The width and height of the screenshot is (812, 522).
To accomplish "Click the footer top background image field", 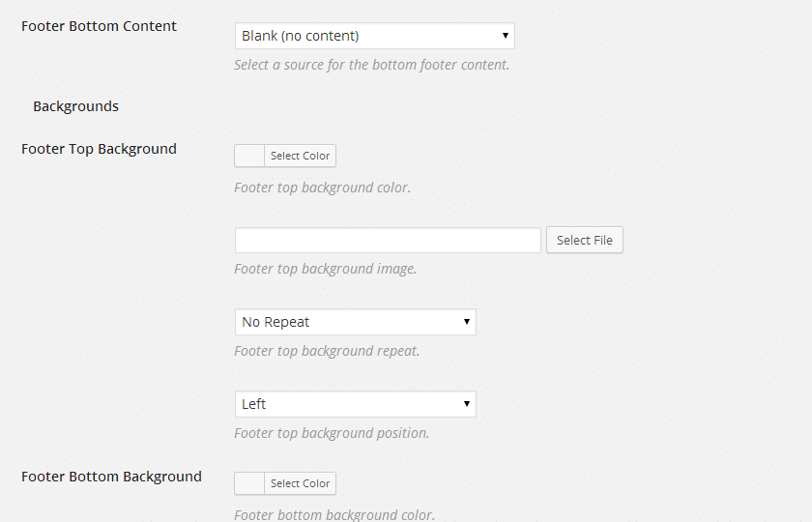I will tap(388, 241).
